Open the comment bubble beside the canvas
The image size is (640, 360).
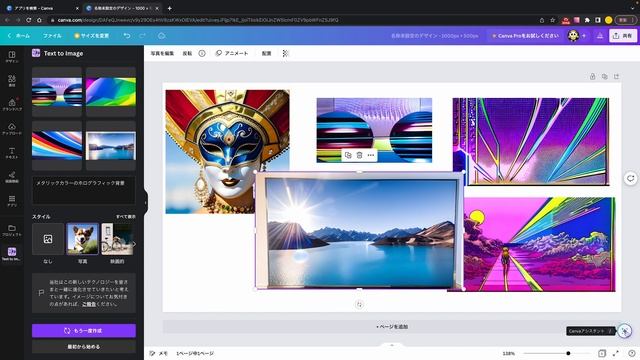pyautogui.click(x=631, y=178)
